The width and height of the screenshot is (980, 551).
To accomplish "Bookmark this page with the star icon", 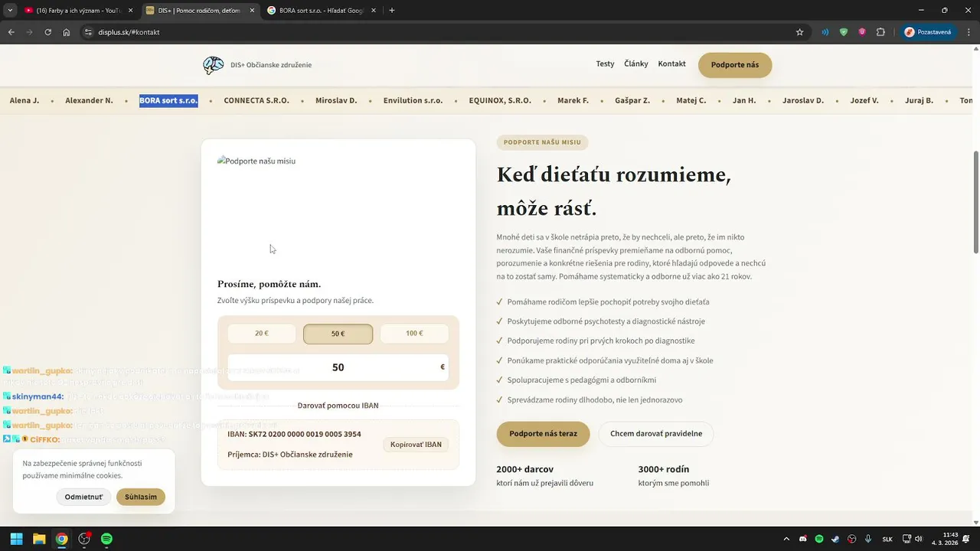I will click(x=800, y=32).
